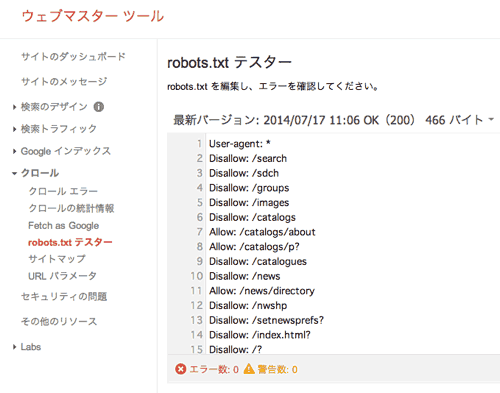Click the Disallow: /nwshp line
The height and width of the screenshot is (393, 500).
point(248,306)
